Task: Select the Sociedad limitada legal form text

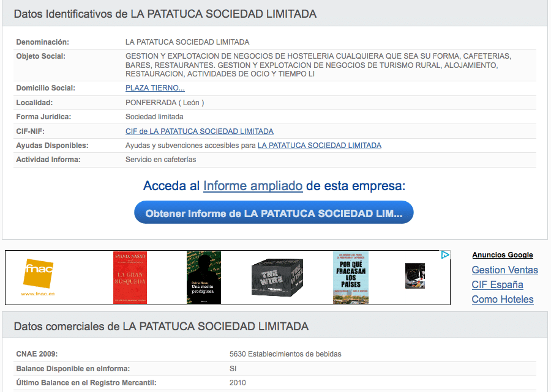Action: [x=154, y=117]
